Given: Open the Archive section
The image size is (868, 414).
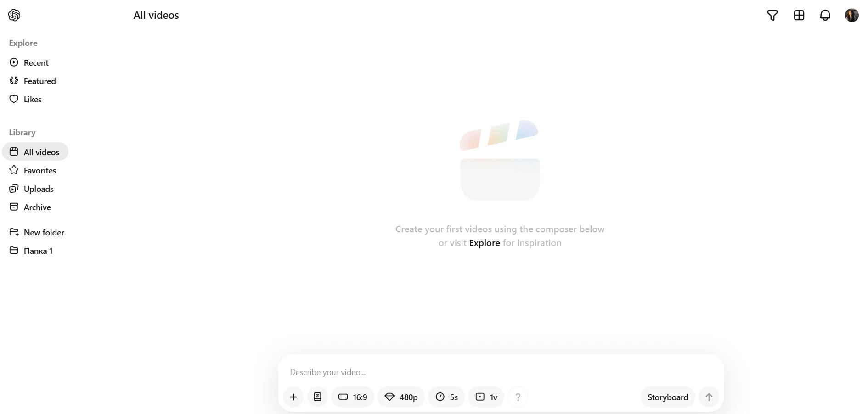Looking at the screenshot, I should click(x=30, y=207).
